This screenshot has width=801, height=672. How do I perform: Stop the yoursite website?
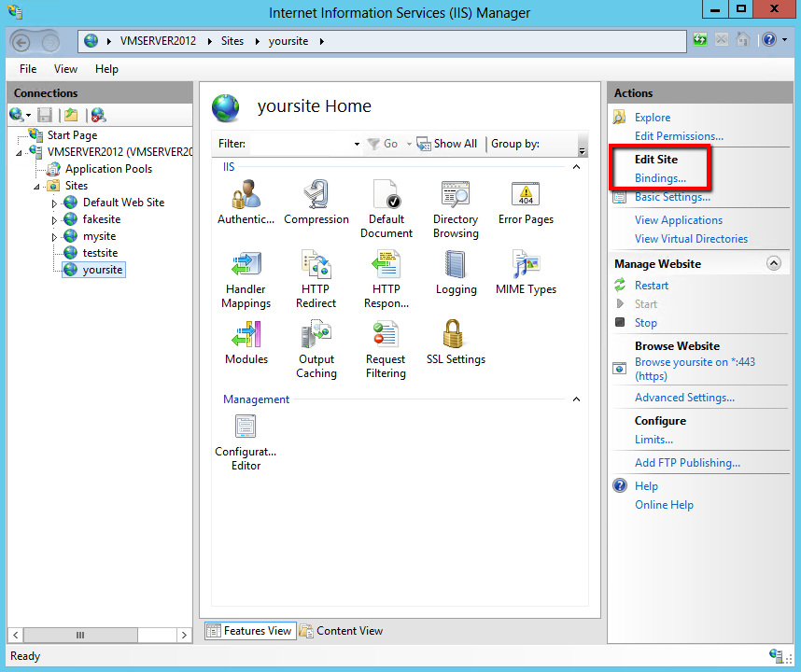point(645,322)
